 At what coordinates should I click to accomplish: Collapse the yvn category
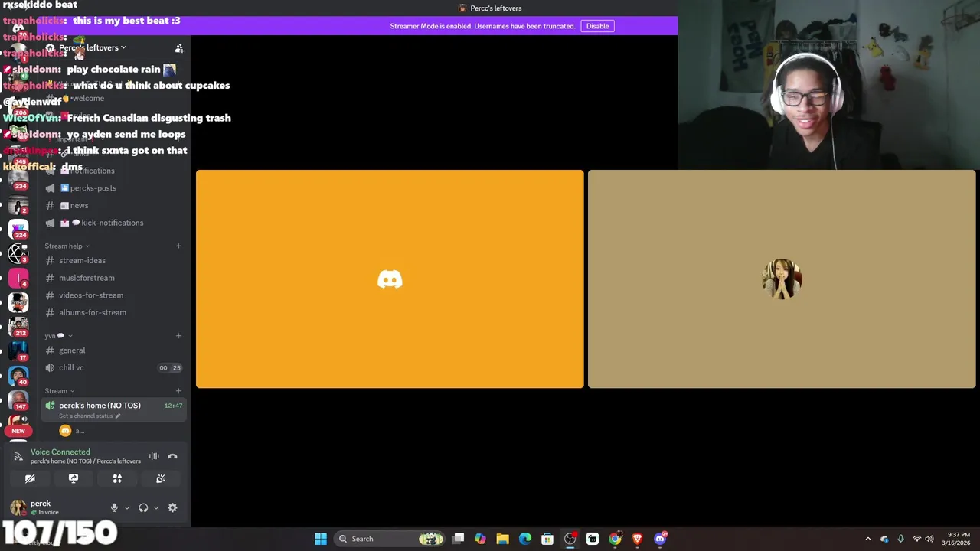pyautogui.click(x=58, y=336)
